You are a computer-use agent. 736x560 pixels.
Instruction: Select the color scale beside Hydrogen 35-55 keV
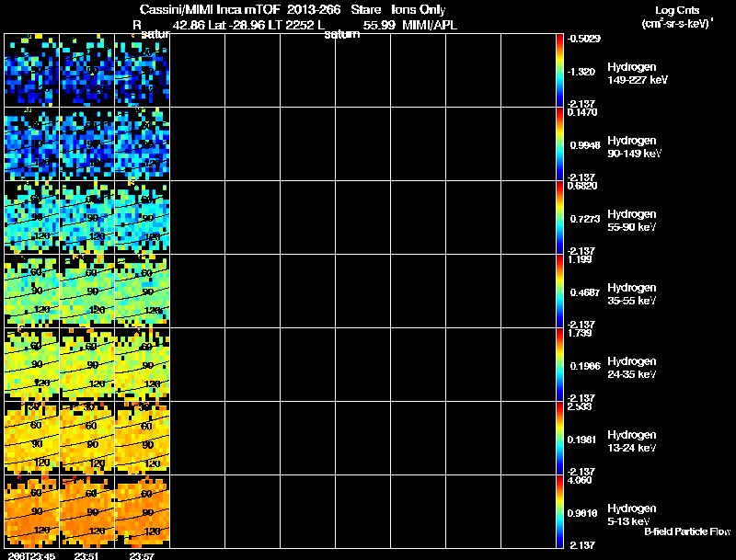tap(560, 291)
